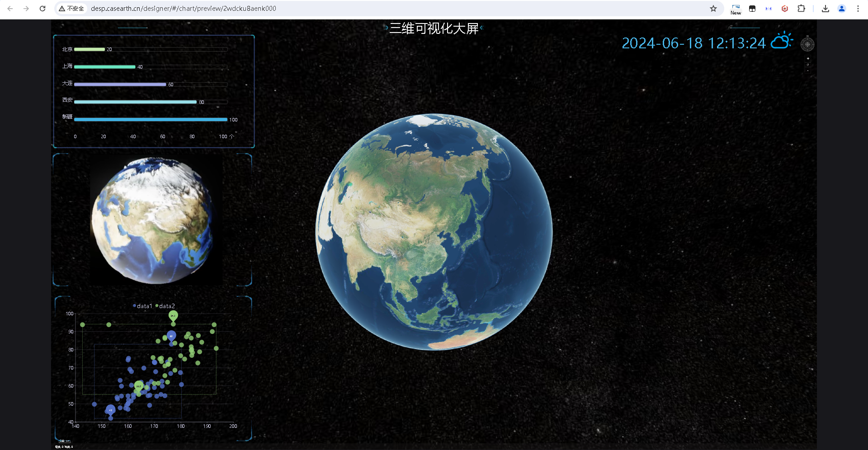The image size is (868, 450).
Task: Toggle the data2 series in scatter legend
Action: click(165, 306)
